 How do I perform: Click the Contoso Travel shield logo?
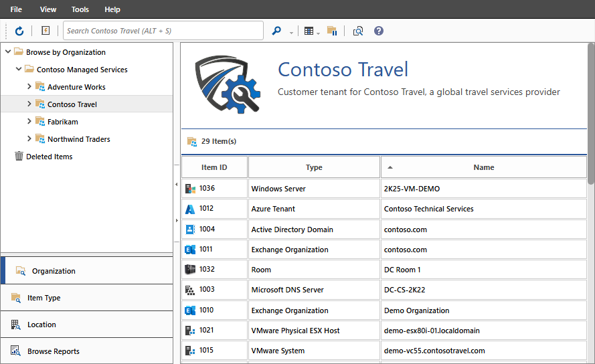click(228, 84)
